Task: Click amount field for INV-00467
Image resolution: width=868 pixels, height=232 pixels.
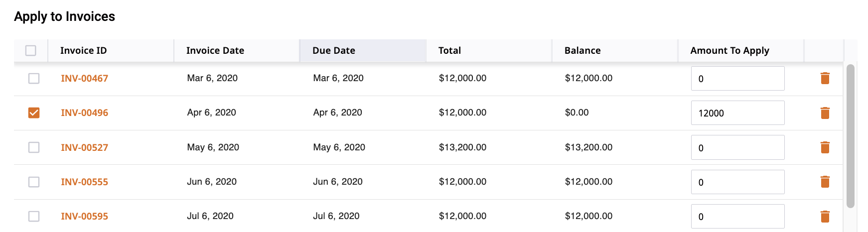Action: tap(737, 79)
